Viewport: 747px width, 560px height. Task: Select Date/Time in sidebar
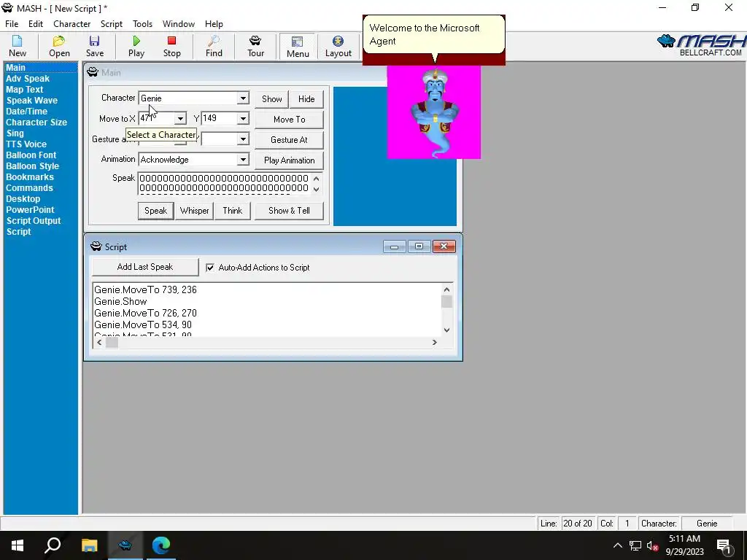point(27,112)
